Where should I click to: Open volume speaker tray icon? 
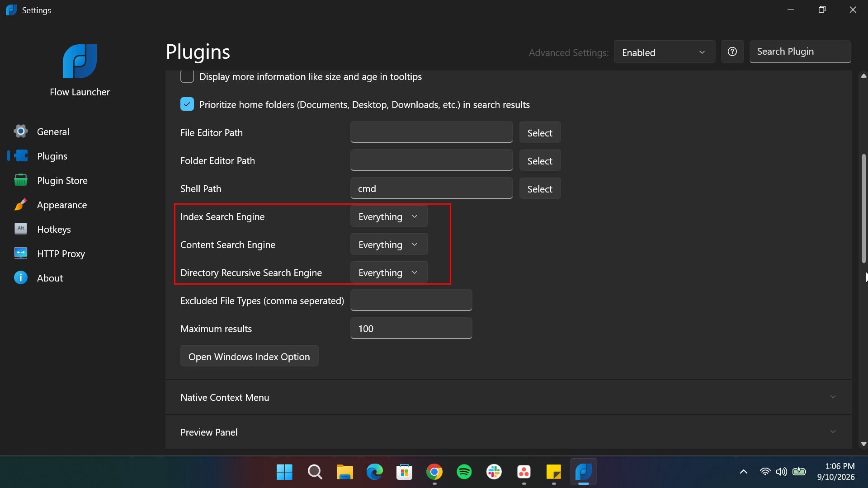tap(781, 472)
